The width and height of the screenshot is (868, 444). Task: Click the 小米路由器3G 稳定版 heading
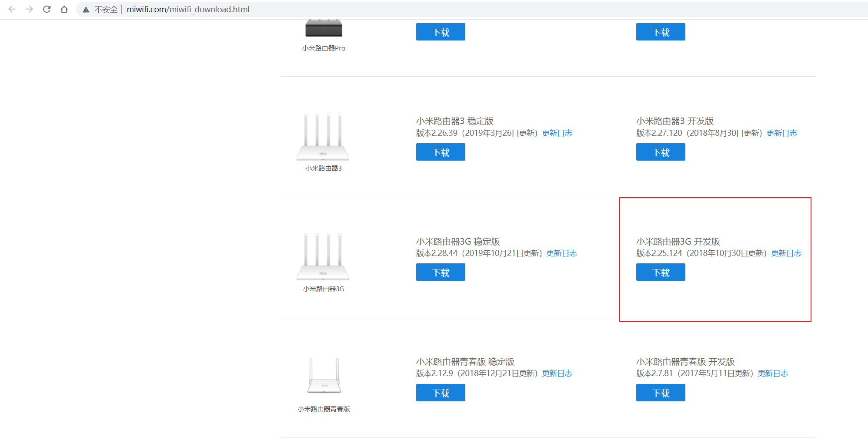pos(458,242)
